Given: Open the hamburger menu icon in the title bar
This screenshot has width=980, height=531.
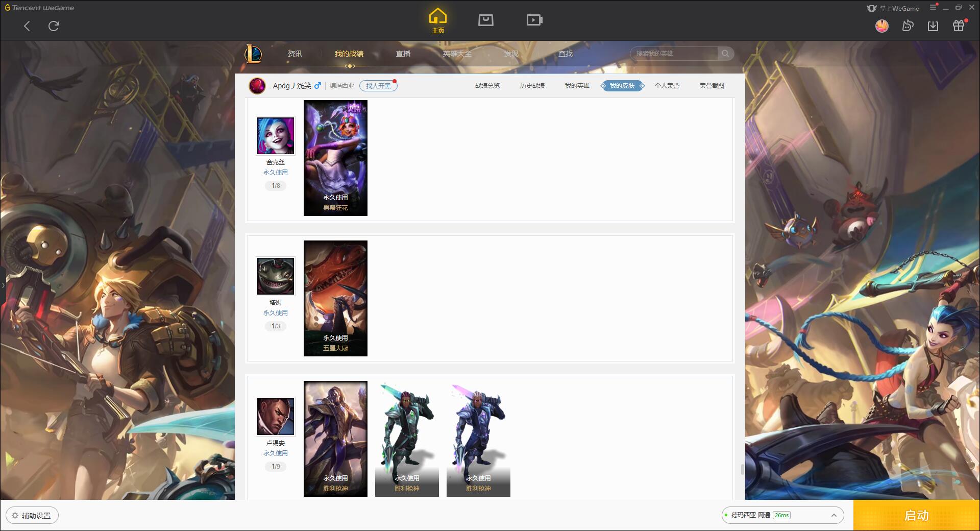Looking at the screenshot, I should coord(933,8).
